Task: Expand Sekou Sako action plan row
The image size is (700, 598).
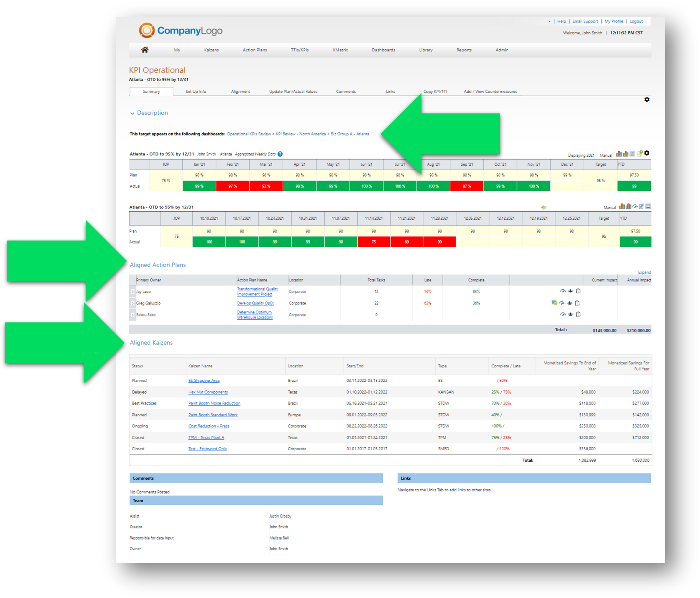Action: point(132,315)
